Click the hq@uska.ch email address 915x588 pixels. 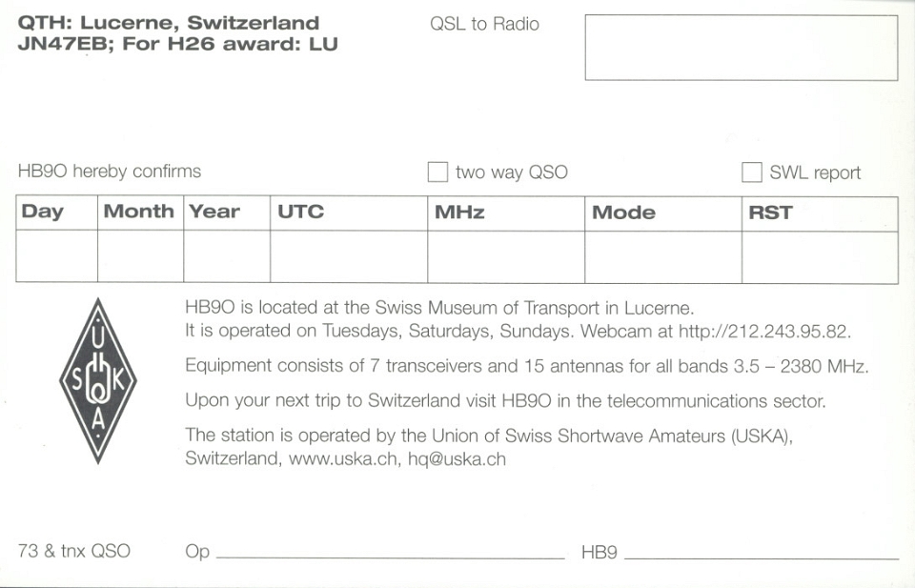pos(457,459)
